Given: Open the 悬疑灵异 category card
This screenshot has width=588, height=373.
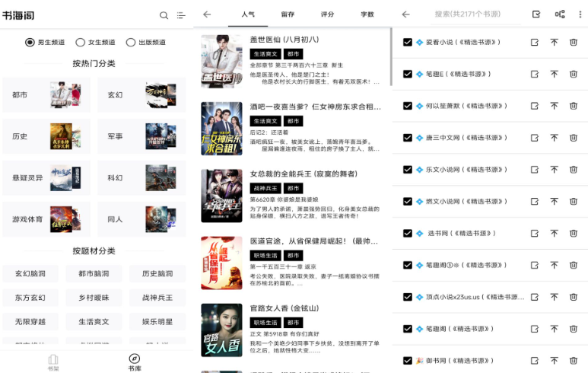Looking at the screenshot, I should [46, 178].
